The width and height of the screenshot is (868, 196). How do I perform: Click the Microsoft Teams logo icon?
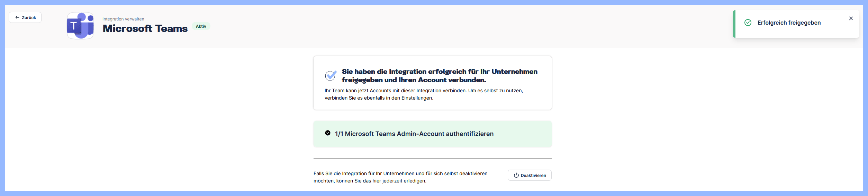point(80,26)
